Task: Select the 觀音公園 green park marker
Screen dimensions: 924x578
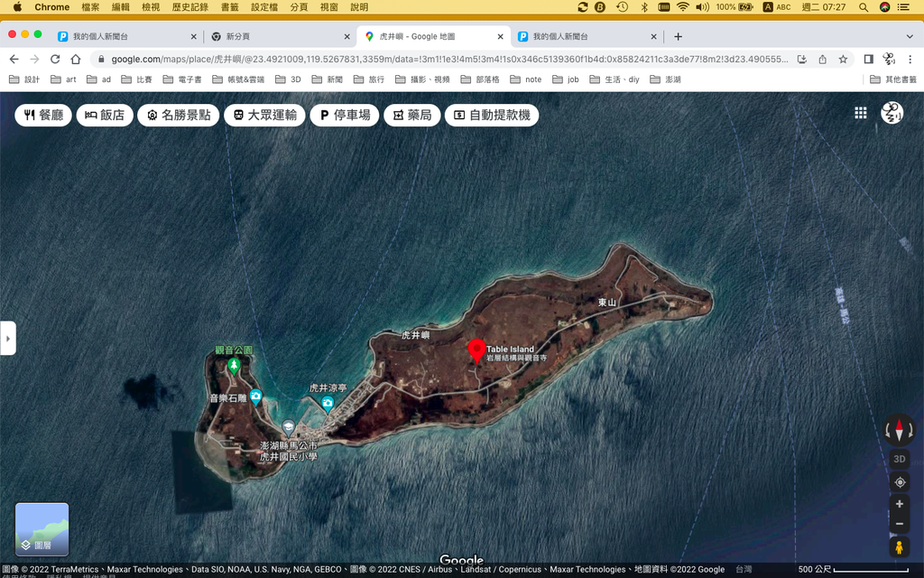Action: (234, 365)
